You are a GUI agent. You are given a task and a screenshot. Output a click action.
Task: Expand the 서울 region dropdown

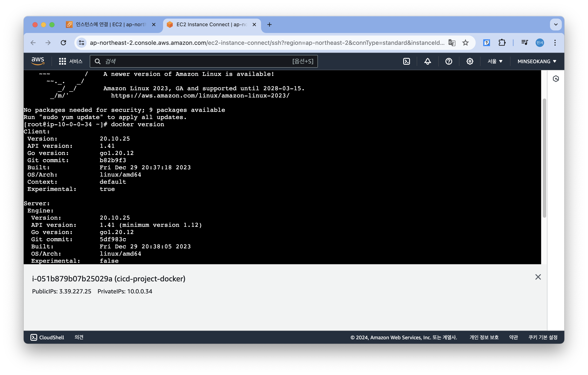pyautogui.click(x=495, y=61)
